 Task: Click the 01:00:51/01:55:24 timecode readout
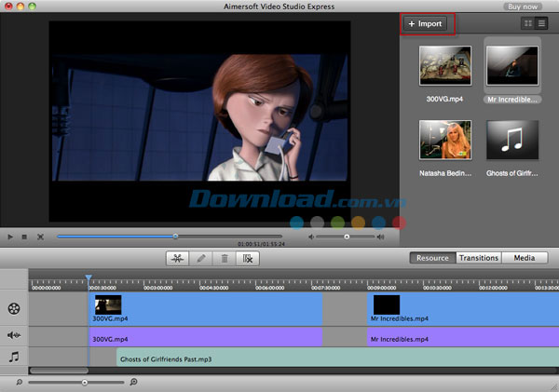pos(261,244)
